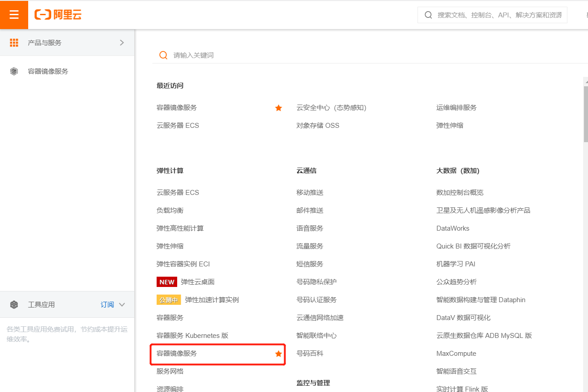Open DataWorks
Image resolution: width=588 pixels, height=392 pixels.
(453, 228)
